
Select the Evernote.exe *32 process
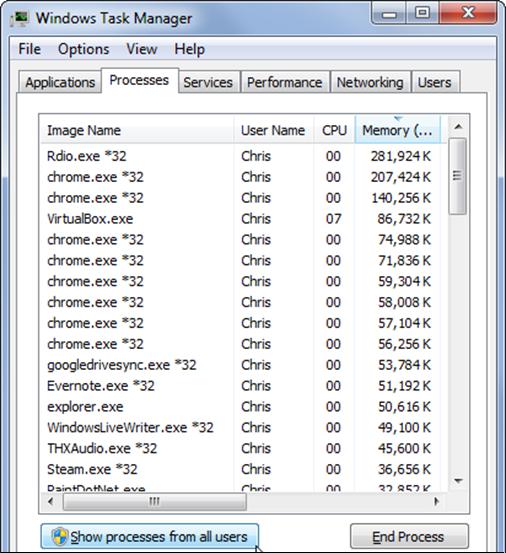pyautogui.click(x=240, y=385)
